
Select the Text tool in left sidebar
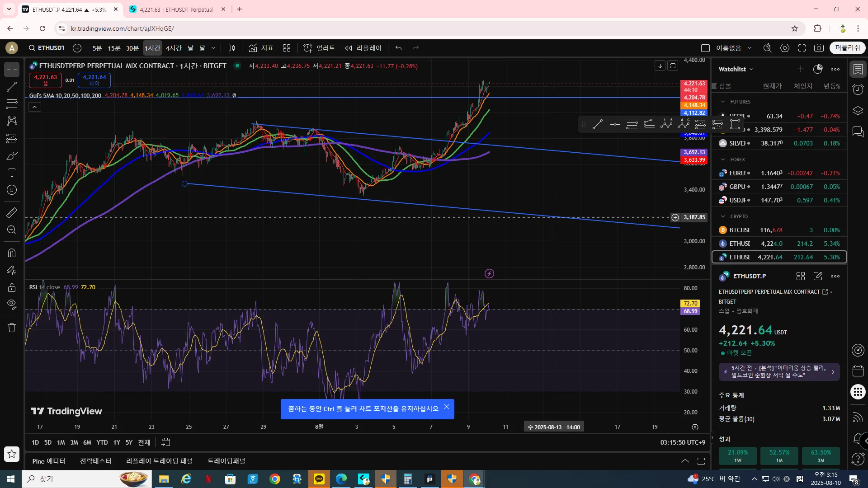coord(12,173)
